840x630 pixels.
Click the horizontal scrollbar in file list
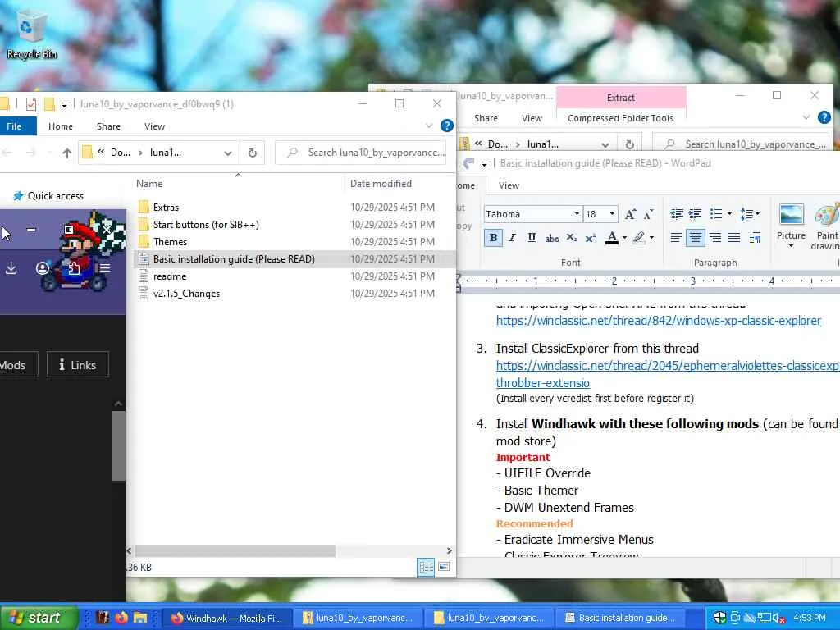click(x=235, y=550)
